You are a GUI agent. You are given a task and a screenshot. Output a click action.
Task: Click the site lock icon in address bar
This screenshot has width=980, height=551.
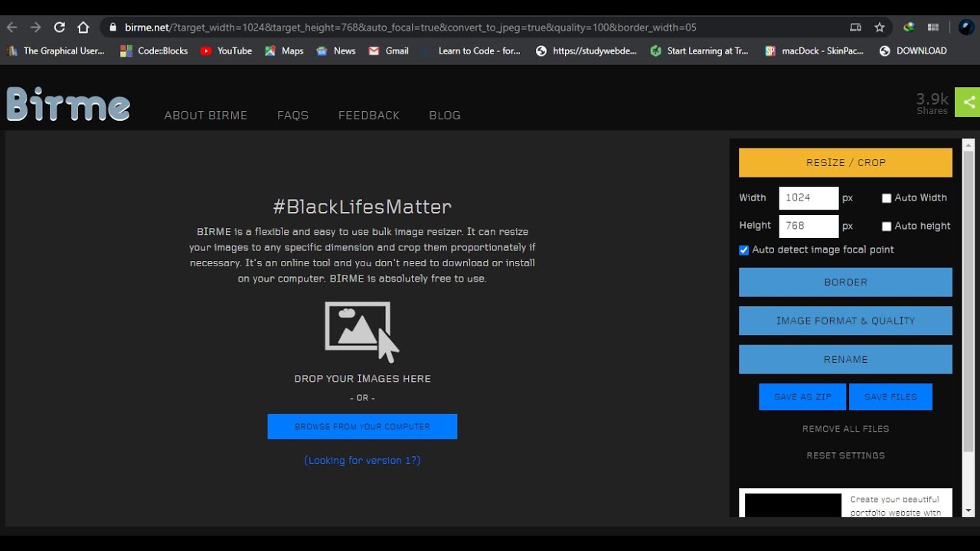pyautogui.click(x=113, y=28)
